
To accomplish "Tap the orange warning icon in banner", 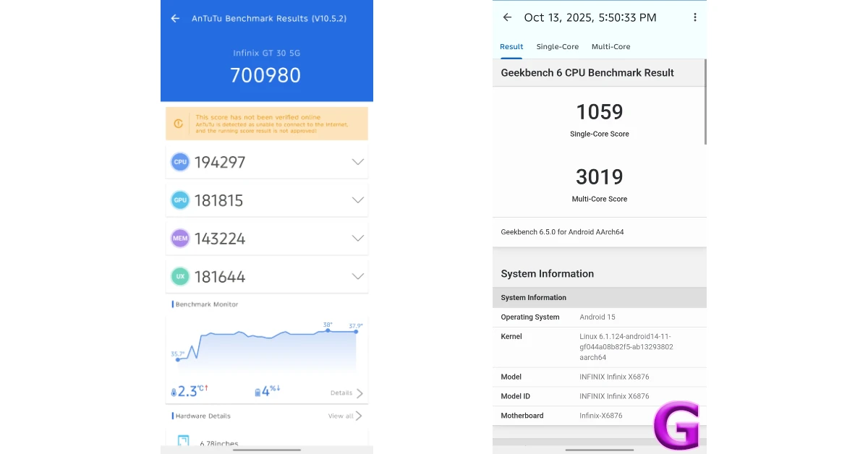I will (178, 124).
